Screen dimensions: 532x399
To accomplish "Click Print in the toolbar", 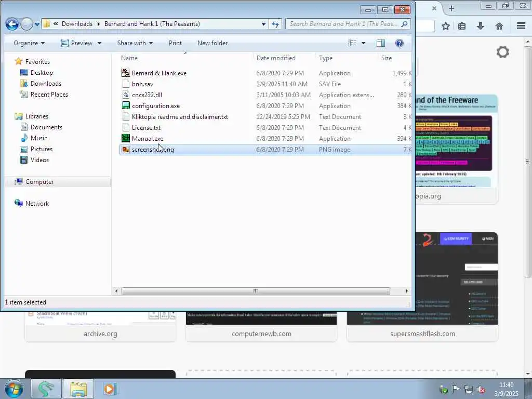I will (175, 43).
